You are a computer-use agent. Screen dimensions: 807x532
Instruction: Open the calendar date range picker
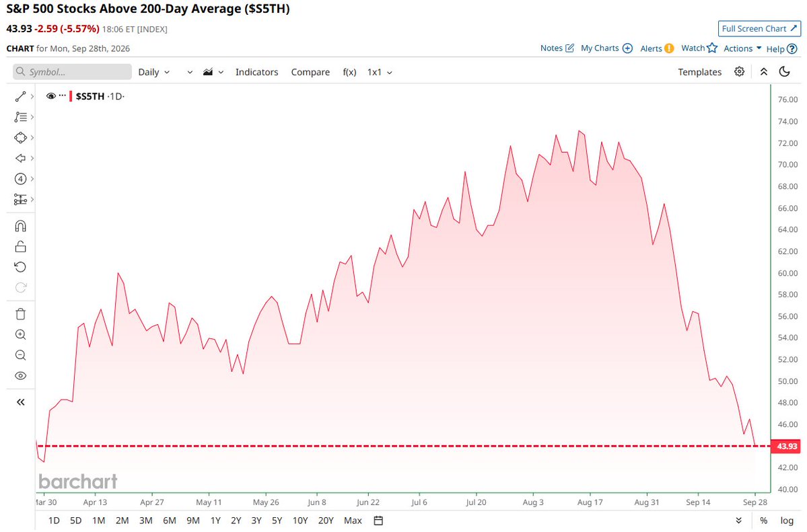click(x=378, y=520)
